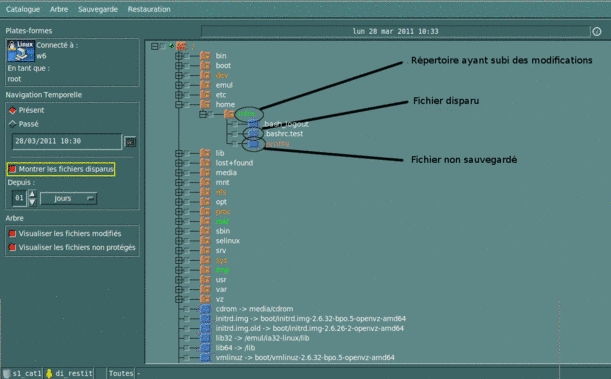The height and width of the screenshot is (379, 611).
Task: Click the lib64 symlink icon
Action: [x=205, y=348]
